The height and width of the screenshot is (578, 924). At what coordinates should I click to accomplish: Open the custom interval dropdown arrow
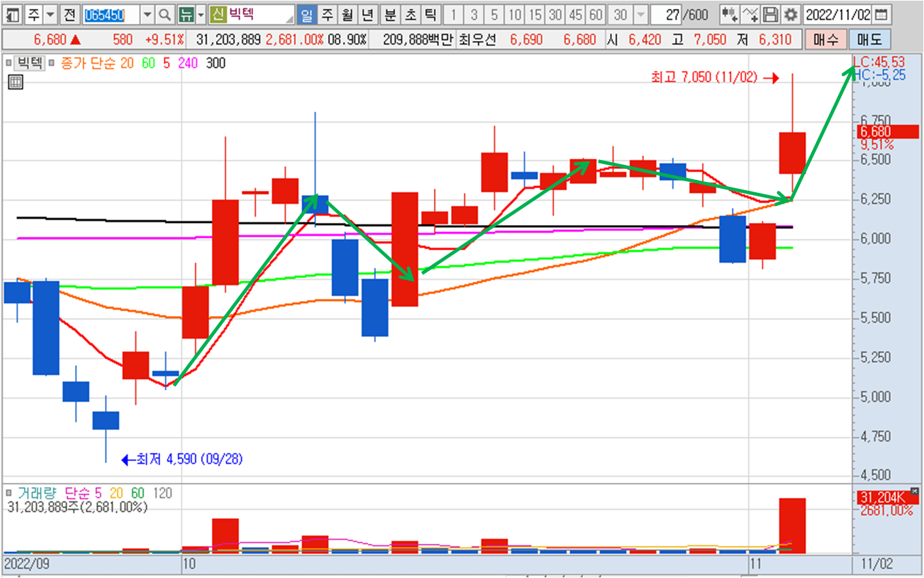click(640, 14)
